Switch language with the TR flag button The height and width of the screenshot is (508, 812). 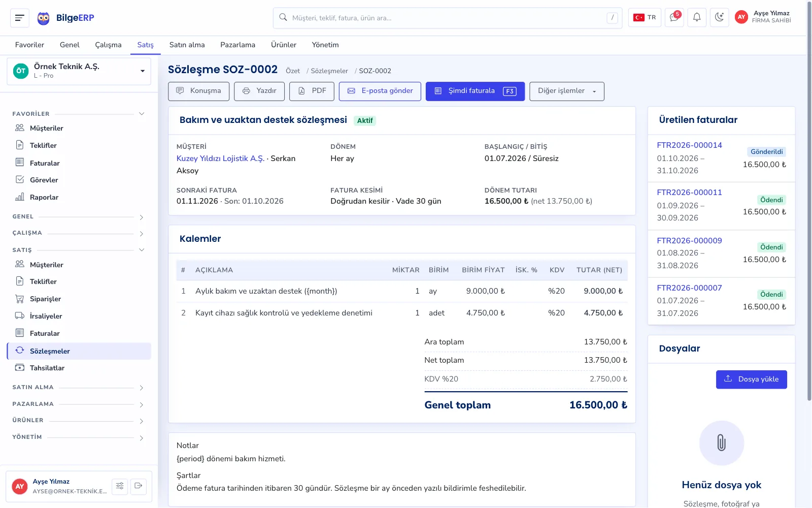pos(645,18)
